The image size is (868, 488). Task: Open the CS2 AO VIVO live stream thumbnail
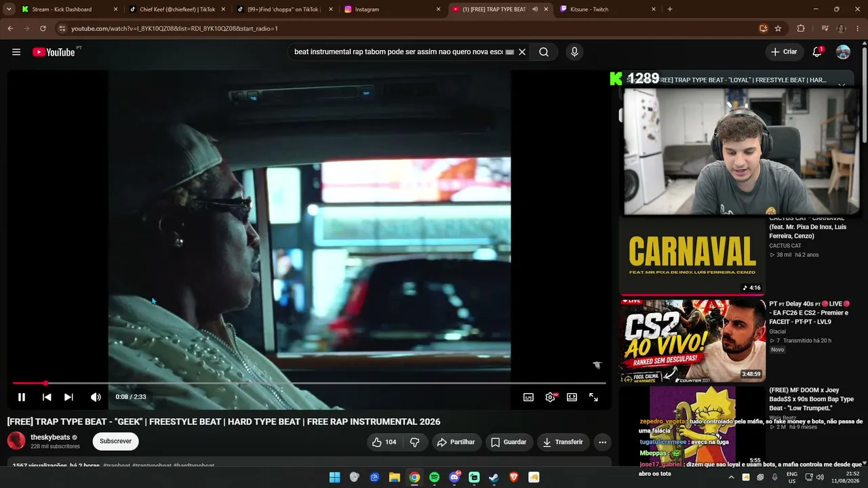(692, 341)
